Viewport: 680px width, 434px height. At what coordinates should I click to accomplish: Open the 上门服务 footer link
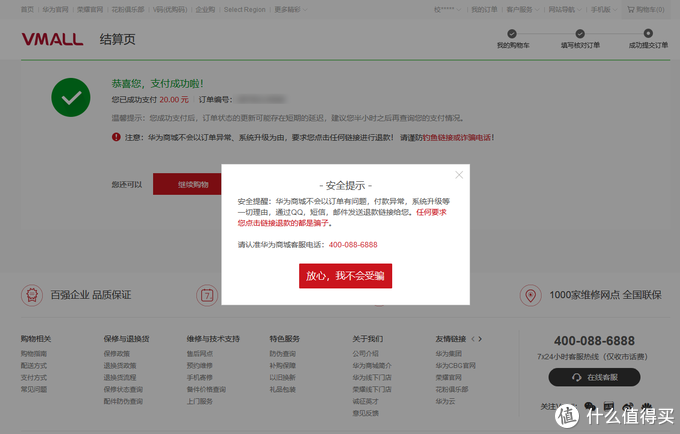point(199,401)
